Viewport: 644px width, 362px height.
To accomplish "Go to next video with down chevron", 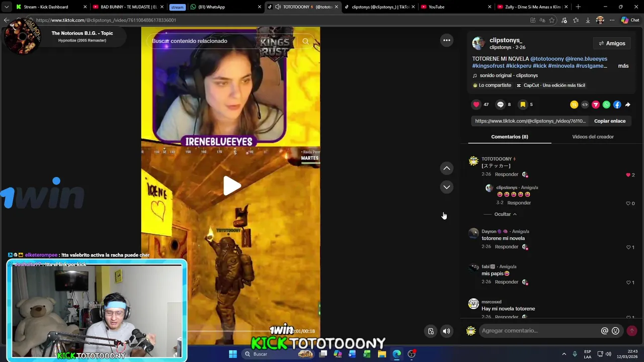I will pos(447,187).
